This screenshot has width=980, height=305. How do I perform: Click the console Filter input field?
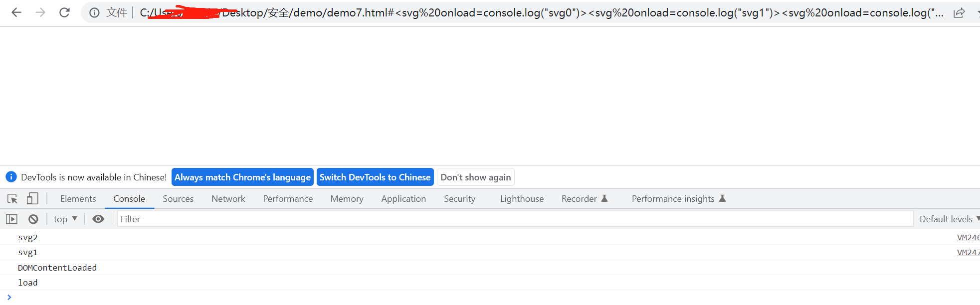(514, 219)
